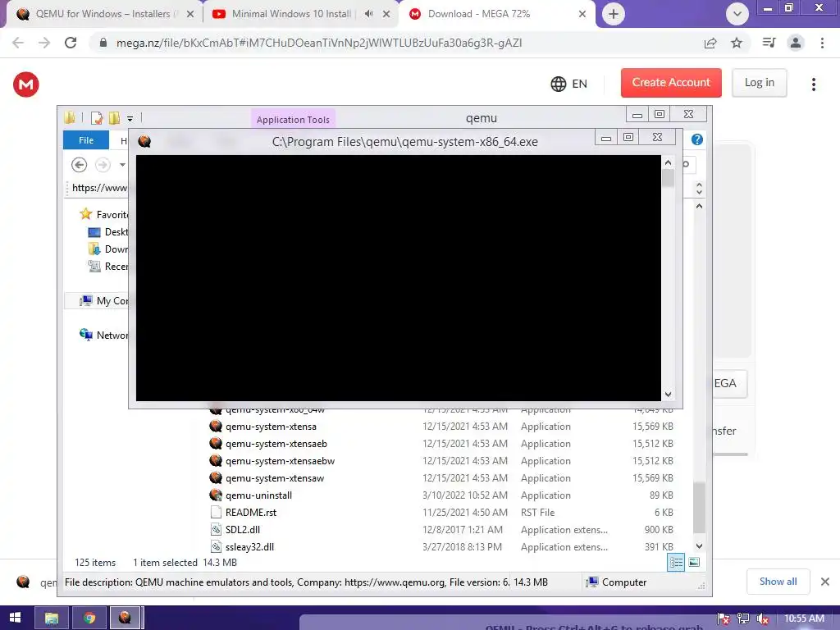
Task: Select ssleay32.dll file
Action: 249,546
